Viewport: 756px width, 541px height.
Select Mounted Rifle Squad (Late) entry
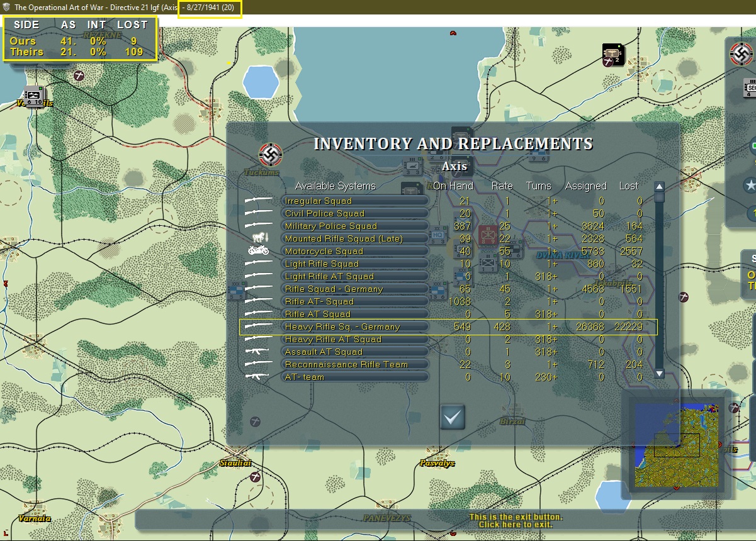(x=355, y=238)
